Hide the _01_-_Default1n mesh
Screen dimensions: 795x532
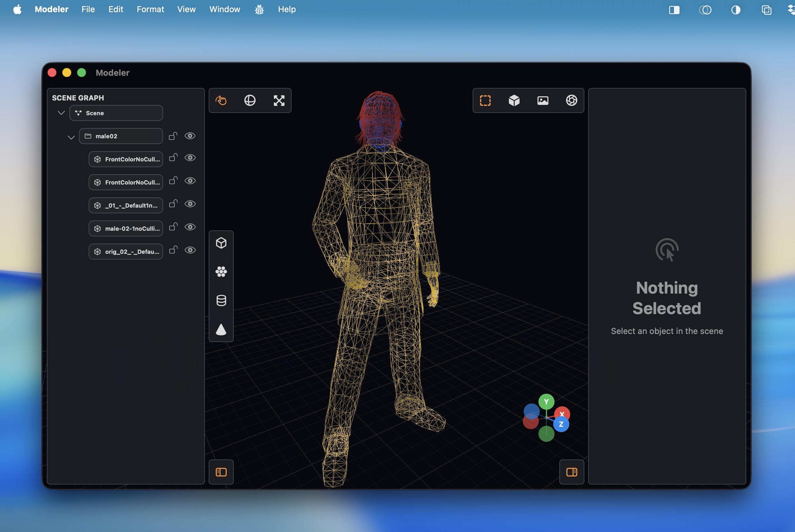(x=190, y=203)
